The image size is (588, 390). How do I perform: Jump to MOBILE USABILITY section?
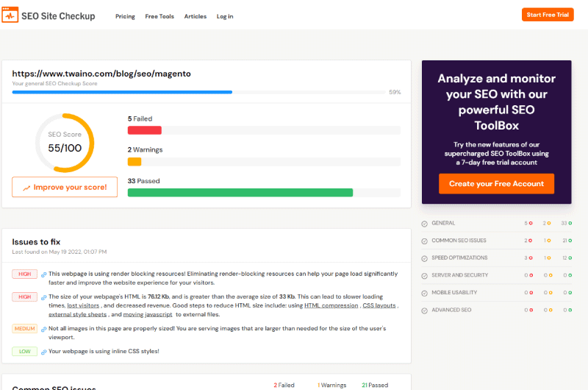tap(454, 292)
